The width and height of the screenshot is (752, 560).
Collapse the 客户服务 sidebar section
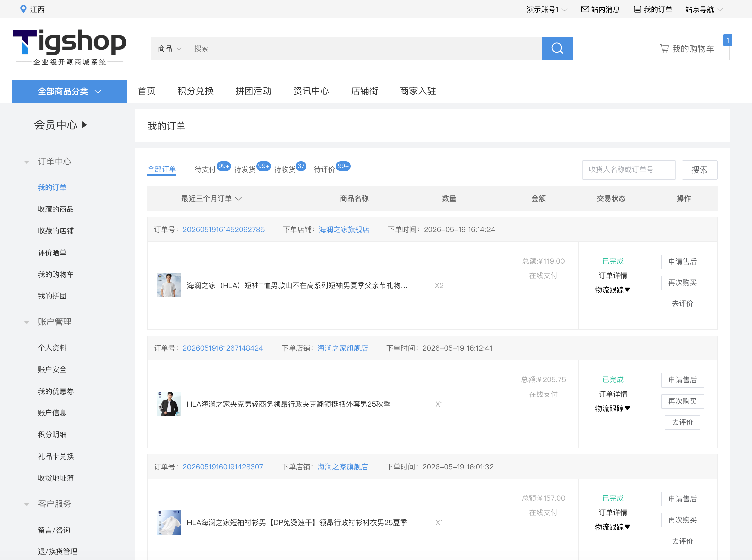26,504
